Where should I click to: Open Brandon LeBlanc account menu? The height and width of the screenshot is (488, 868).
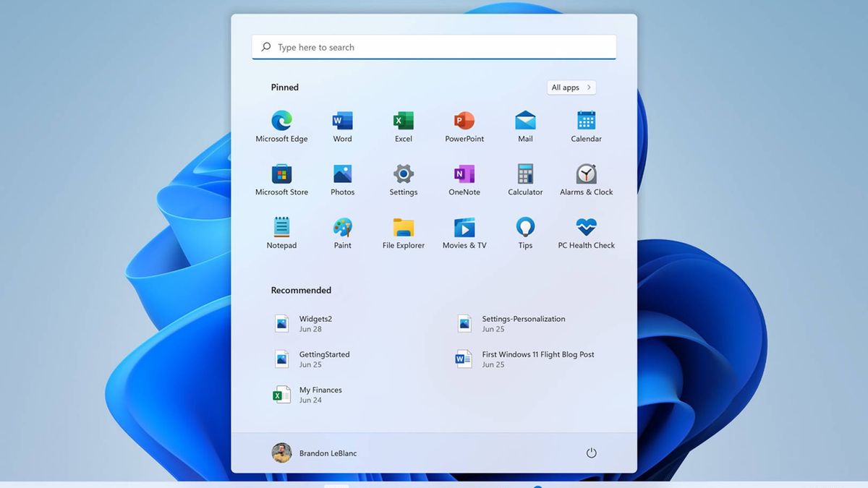(x=314, y=453)
